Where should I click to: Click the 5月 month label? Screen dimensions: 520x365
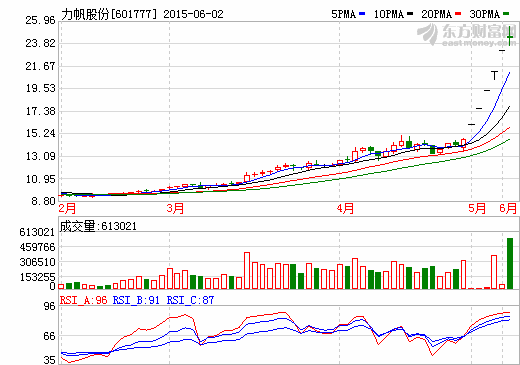point(477,208)
